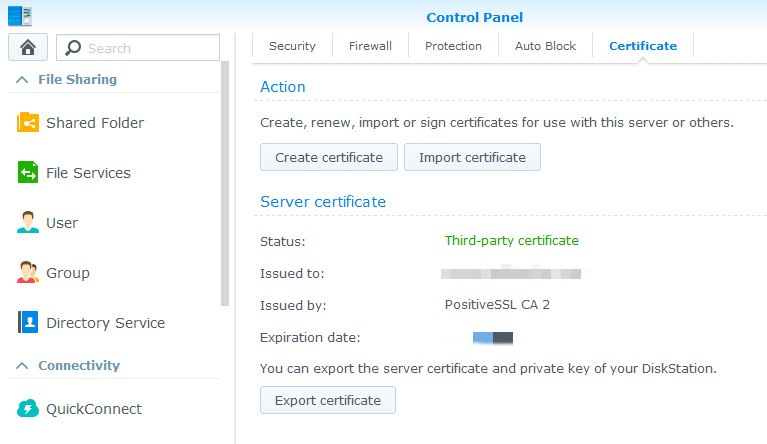This screenshot has height=444, width=767.
Task: Open the Firewall tab
Action: tap(370, 46)
